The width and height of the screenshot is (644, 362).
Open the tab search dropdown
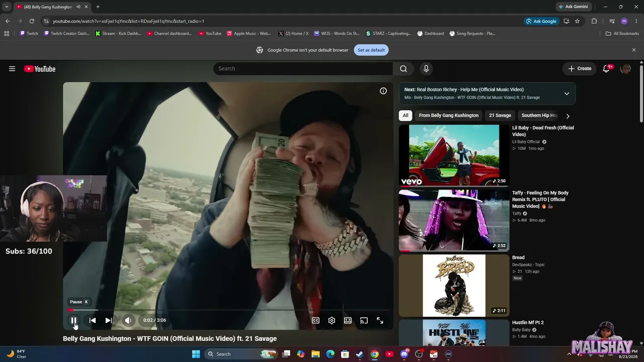click(7, 7)
